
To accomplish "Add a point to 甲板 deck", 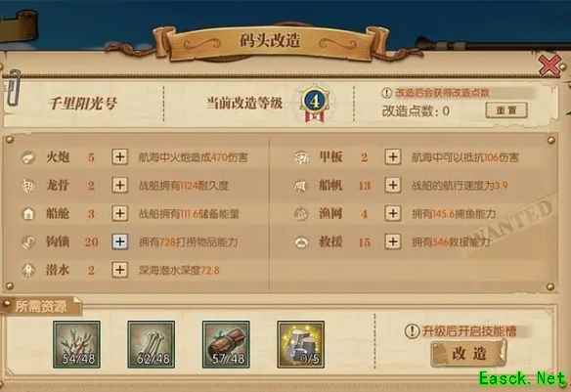I will [393, 156].
